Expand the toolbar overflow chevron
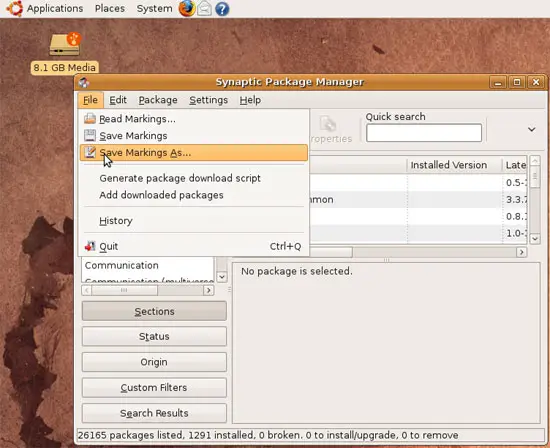This screenshot has height=448, width=550. 531,129
